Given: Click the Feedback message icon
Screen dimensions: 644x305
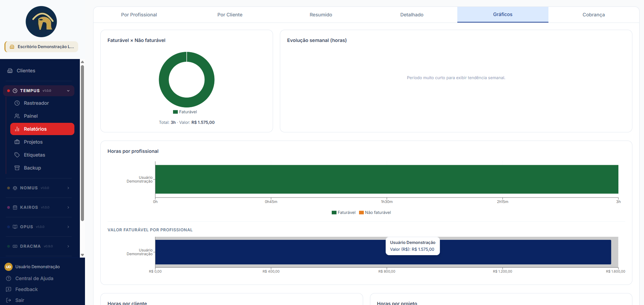Looking at the screenshot, I should coord(9,289).
